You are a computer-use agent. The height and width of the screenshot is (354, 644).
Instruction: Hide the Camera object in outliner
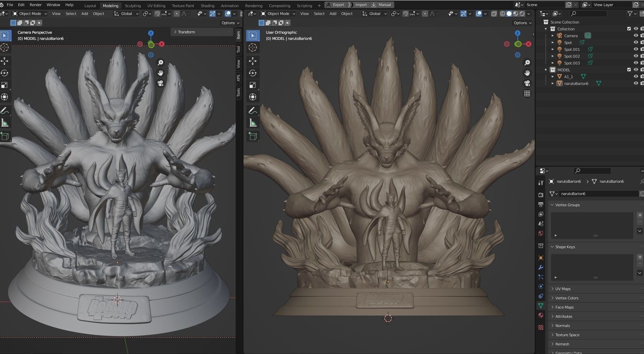635,36
